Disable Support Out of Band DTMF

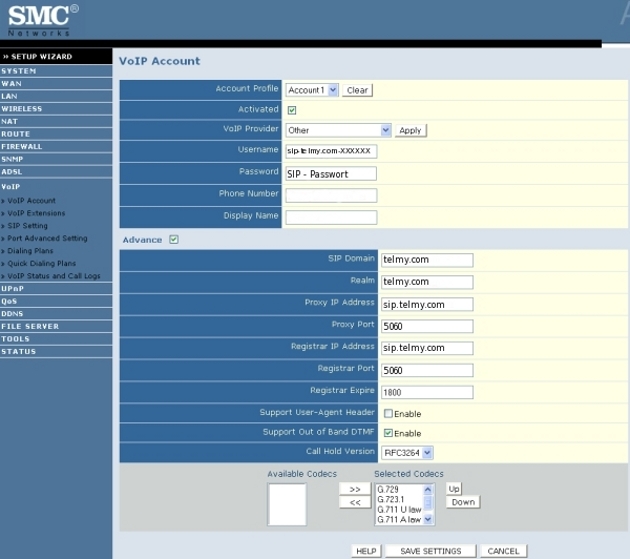point(388,433)
